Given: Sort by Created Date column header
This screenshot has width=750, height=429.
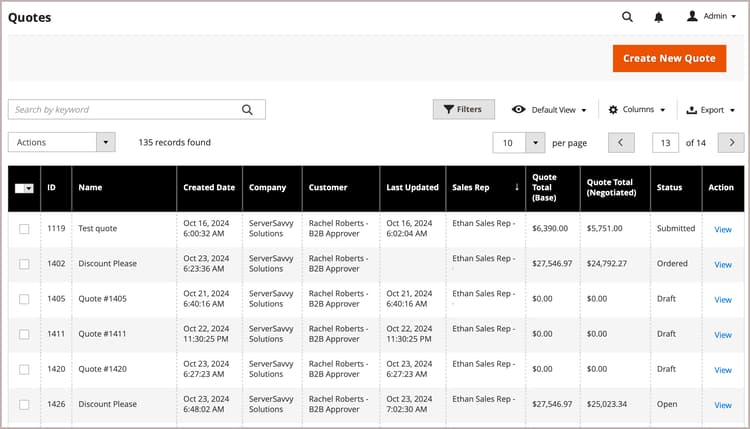Looking at the screenshot, I should pyautogui.click(x=209, y=187).
